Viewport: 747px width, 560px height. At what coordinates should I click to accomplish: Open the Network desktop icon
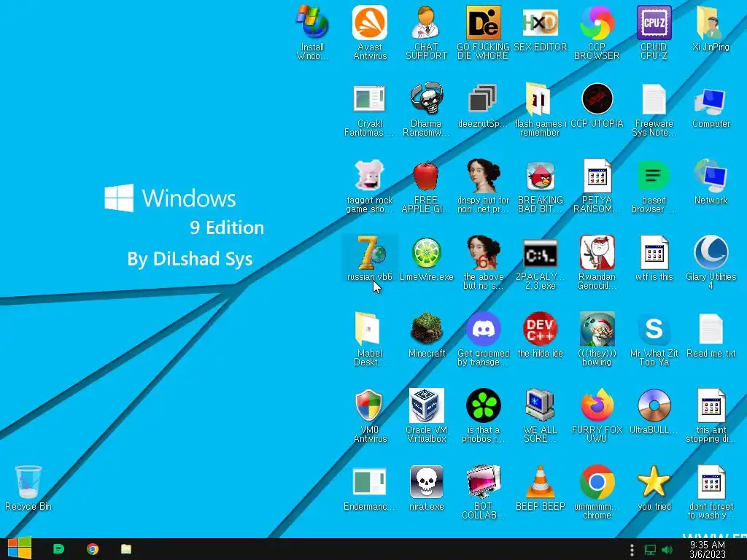tap(711, 182)
